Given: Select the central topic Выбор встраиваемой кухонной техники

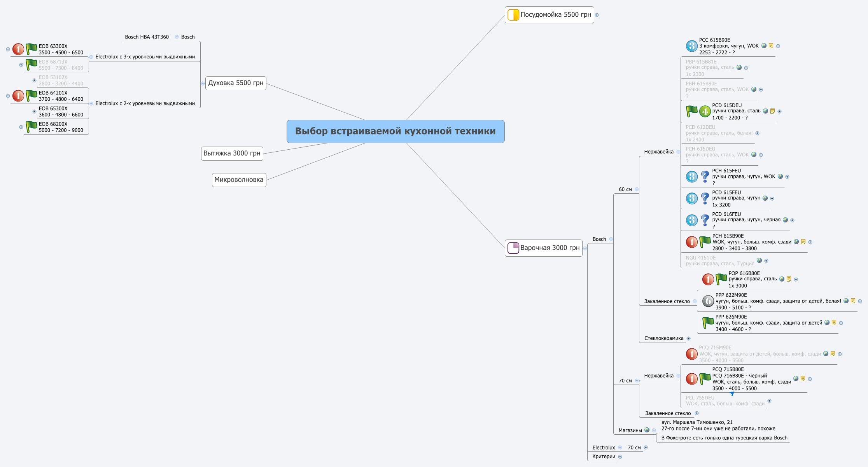Looking at the screenshot, I should (395, 131).
